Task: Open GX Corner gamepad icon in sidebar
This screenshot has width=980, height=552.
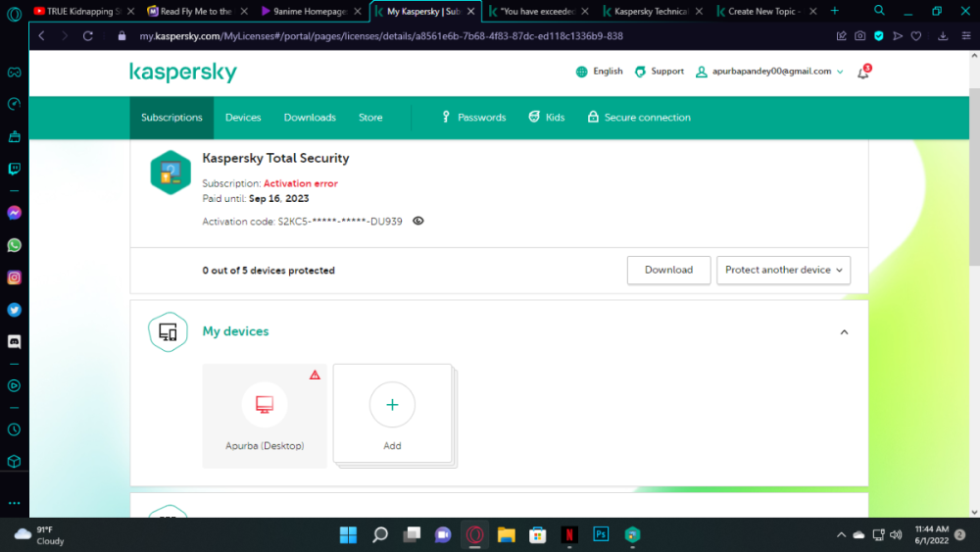Action: pyautogui.click(x=14, y=73)
